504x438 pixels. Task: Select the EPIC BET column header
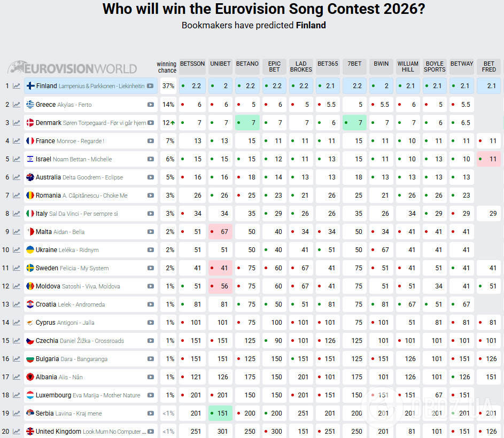(274, 67)
